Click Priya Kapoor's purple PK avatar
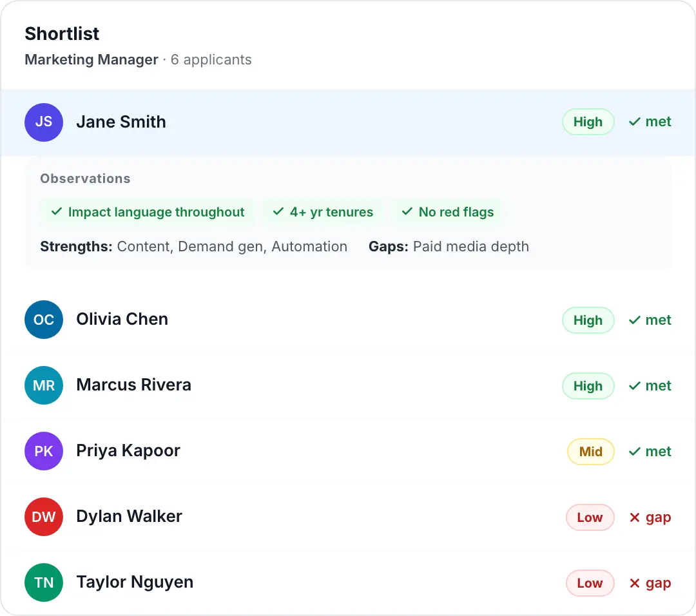This screenshot has height=616, width=696. [x=43, y=451]
